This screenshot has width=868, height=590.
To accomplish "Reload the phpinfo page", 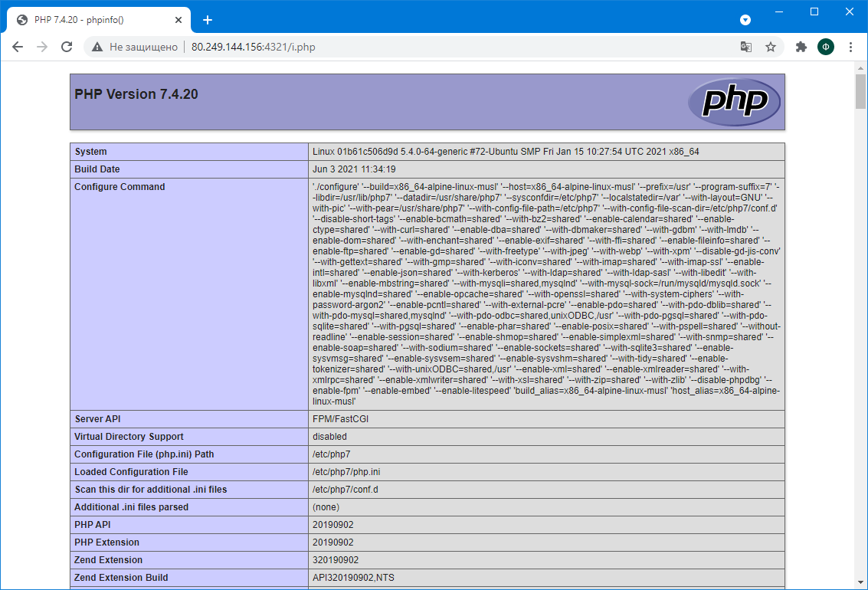I will coord(67,47).
